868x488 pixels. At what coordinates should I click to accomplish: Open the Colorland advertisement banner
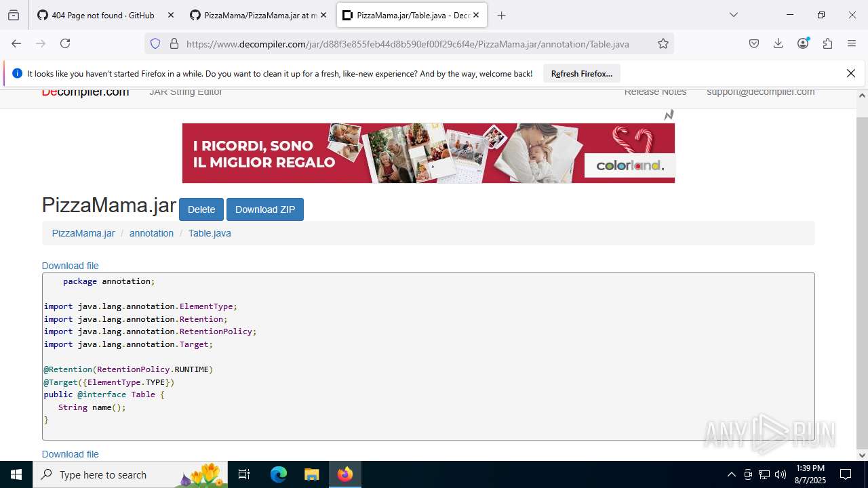click(429, 153)
